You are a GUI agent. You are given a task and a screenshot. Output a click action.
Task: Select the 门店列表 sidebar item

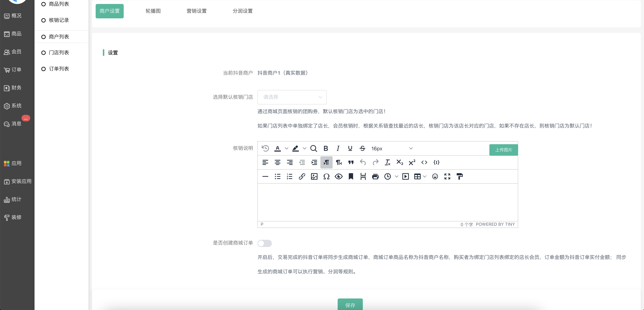click(x=59, y=53)
